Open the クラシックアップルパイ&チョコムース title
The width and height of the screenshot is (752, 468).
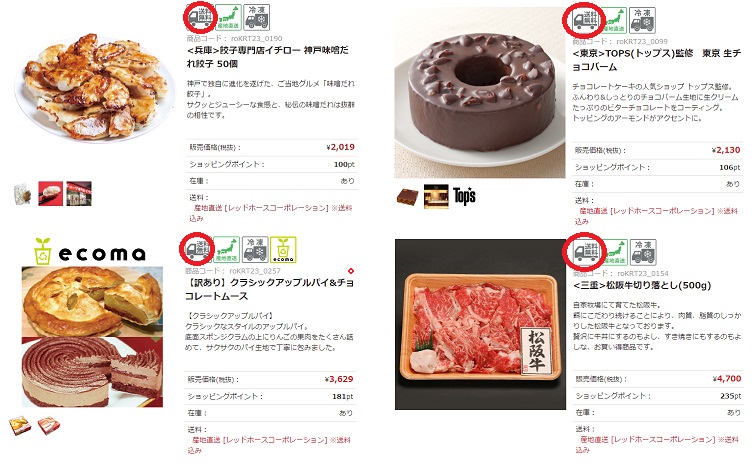click(270, 289)
